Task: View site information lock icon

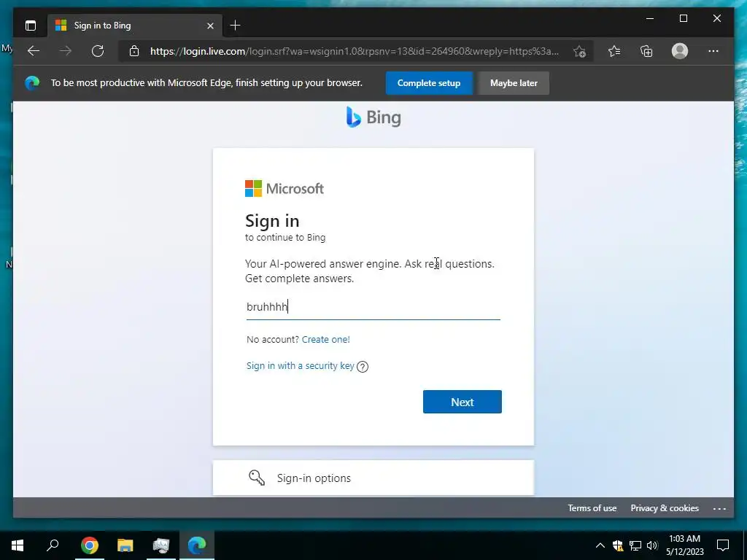Action: coord(134,51)
